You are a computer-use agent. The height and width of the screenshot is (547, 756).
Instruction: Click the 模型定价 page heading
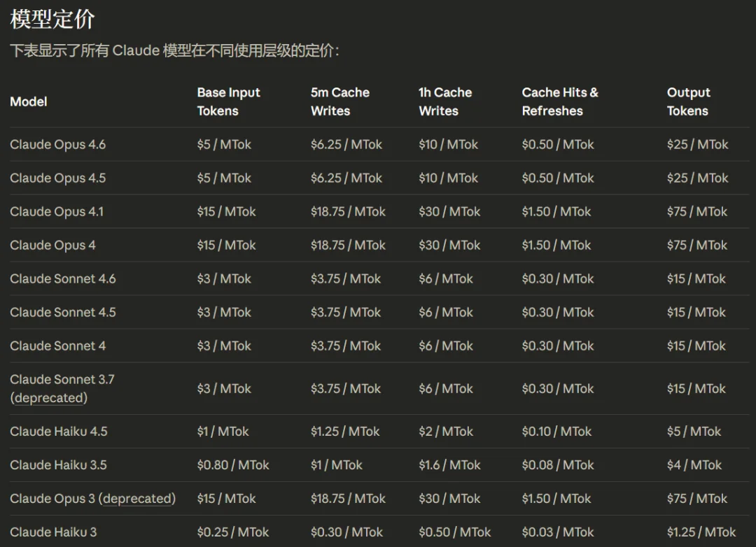[52, 20]
